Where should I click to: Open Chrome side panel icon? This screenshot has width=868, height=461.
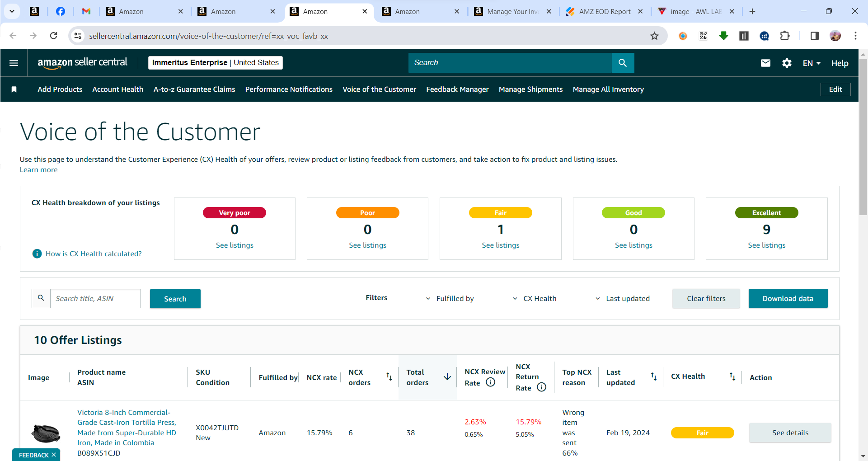coord(815,36)
